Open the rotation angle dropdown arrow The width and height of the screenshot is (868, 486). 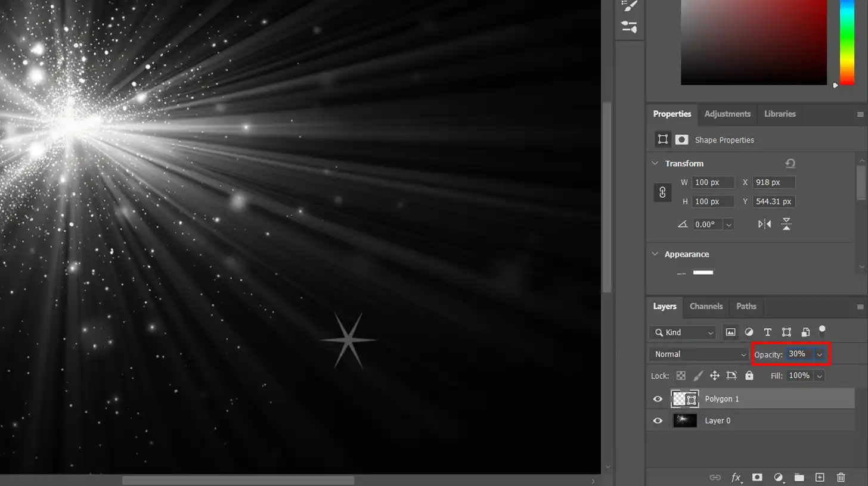(x=728, y=225)
